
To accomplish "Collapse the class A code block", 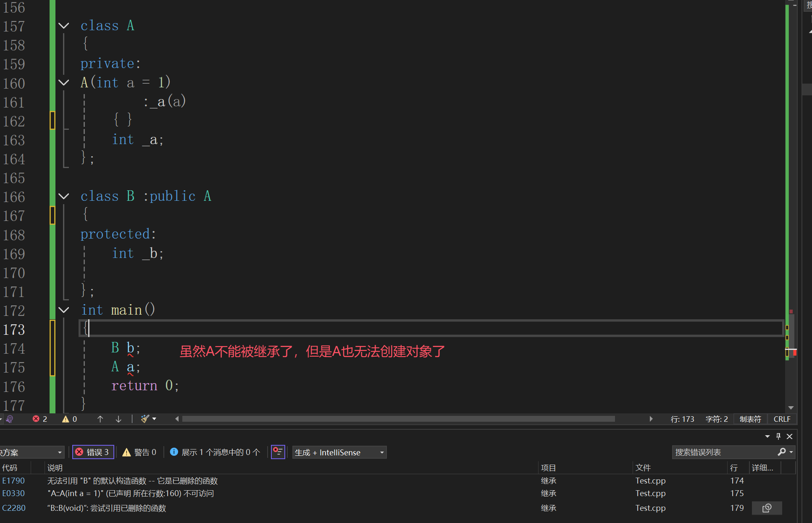I will pyautogui.click(x=64, y=26).
